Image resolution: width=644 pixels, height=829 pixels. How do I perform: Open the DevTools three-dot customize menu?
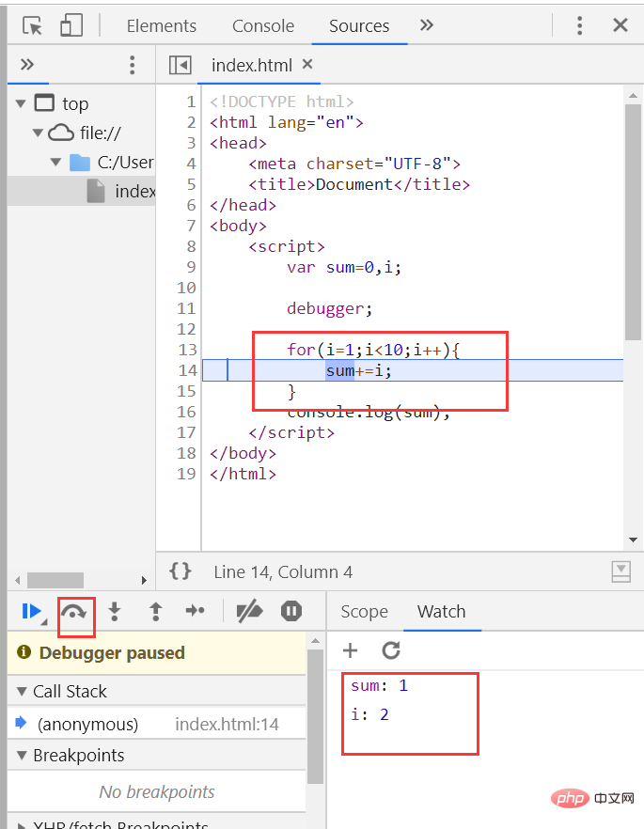579,25
